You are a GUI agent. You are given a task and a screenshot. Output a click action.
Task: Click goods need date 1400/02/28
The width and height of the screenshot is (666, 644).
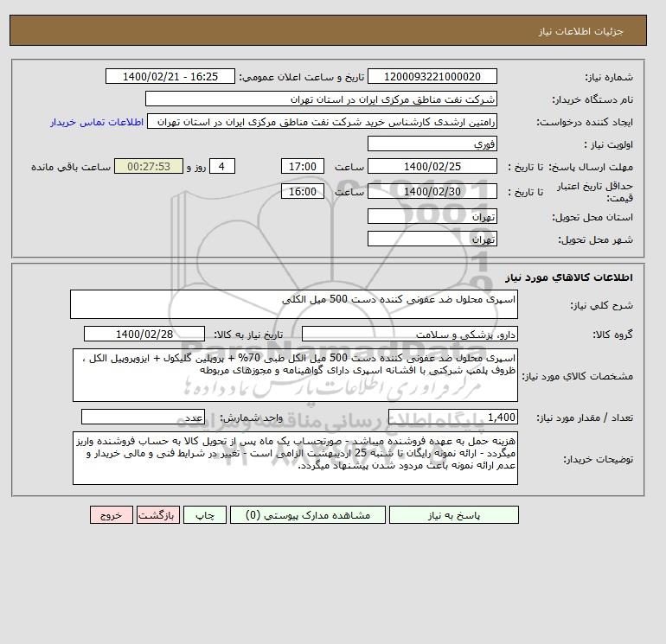pos(144,334)
